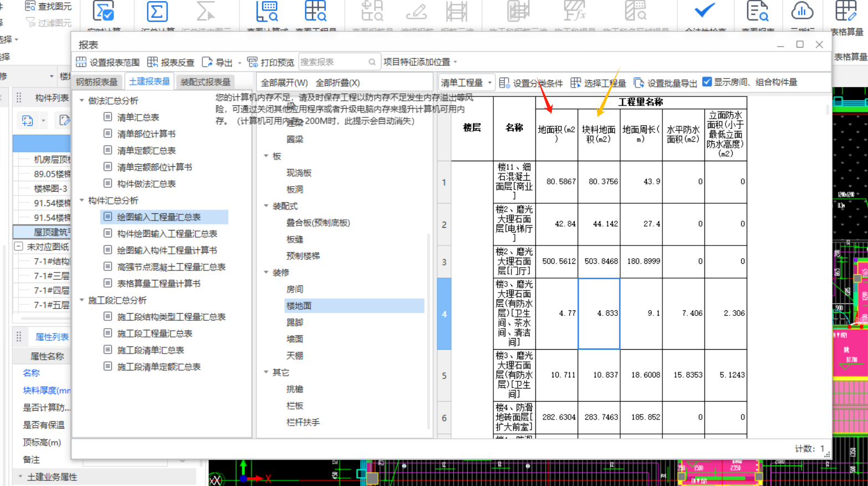Click the cloud indicator icon in ribbon
This screenshot has width=868, height=486.
point(802,12)
